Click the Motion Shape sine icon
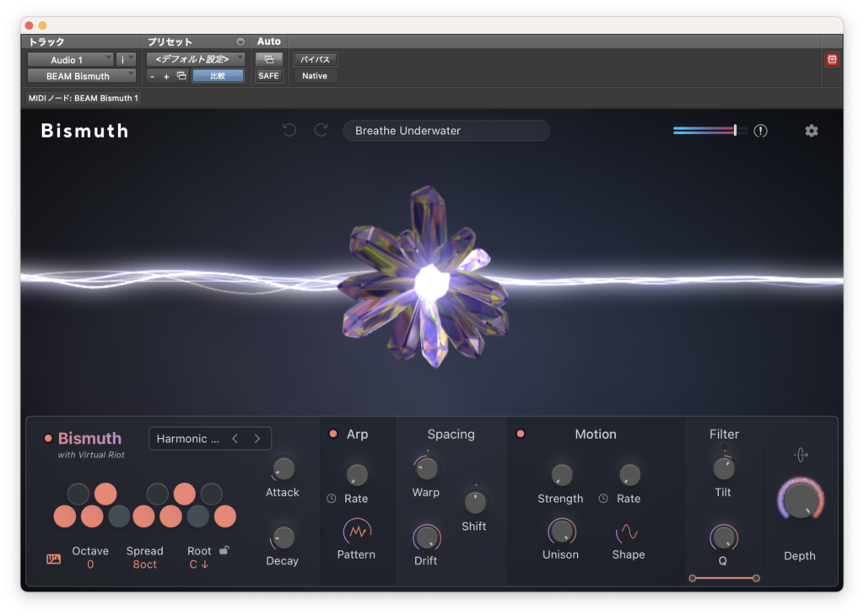The height and width of the screenshot is (616, 864). (x=627, y=532)
